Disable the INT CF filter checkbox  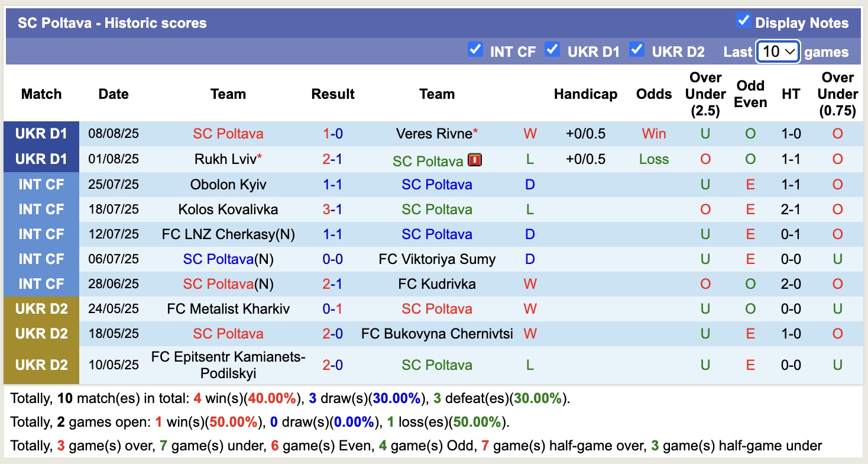tap(475, 50)
